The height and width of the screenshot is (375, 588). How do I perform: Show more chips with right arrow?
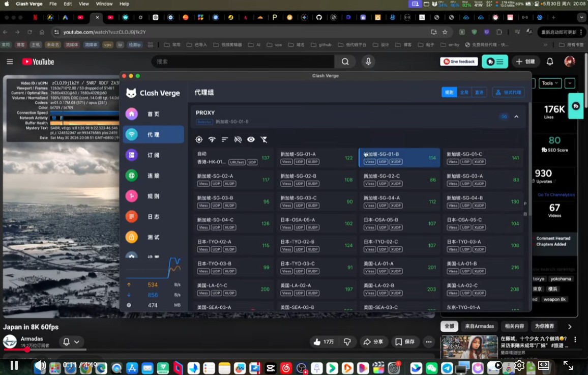coord(570,327)
